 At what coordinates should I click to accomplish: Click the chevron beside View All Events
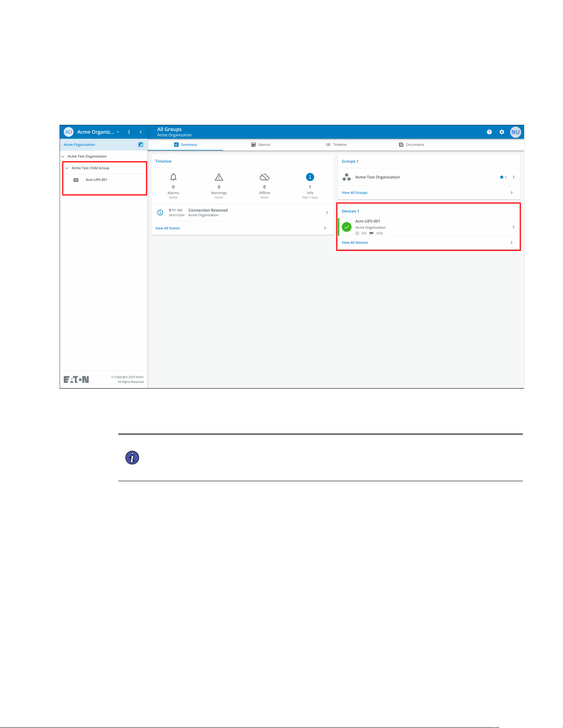coord(325,228)
